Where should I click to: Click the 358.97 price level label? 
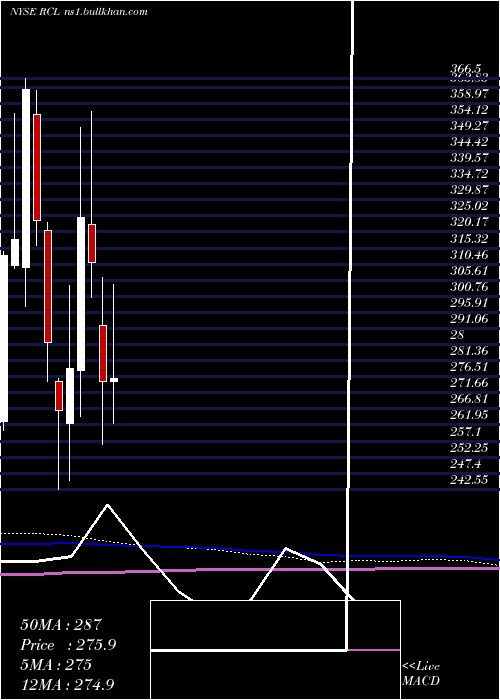[469, 94]
